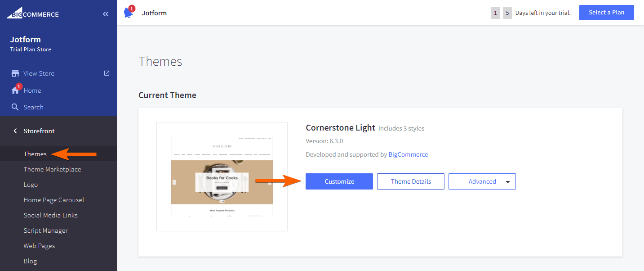This screenshot has width=644, height=271.
Task: Open notifications bell icon
Action: pyautogui.click(x=129, y=13)
